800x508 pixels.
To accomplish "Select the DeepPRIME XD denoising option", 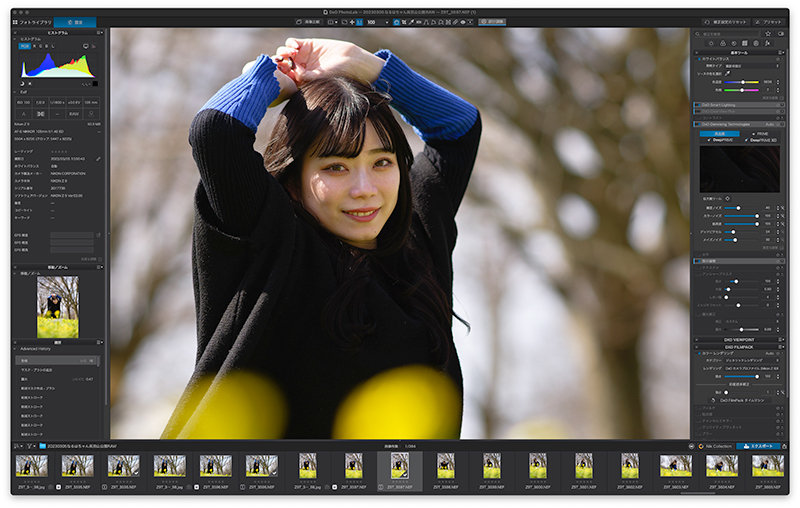I will (761, 140).
